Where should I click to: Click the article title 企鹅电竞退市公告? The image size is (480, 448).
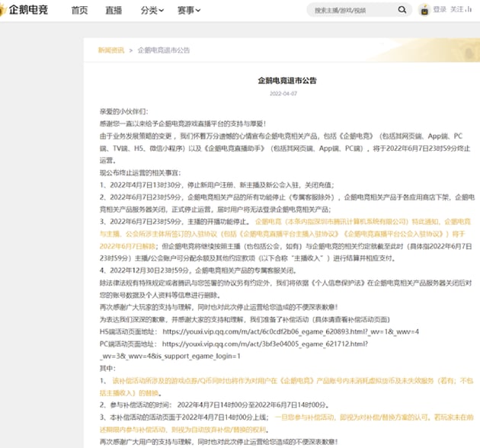click(x=287, y=81)
